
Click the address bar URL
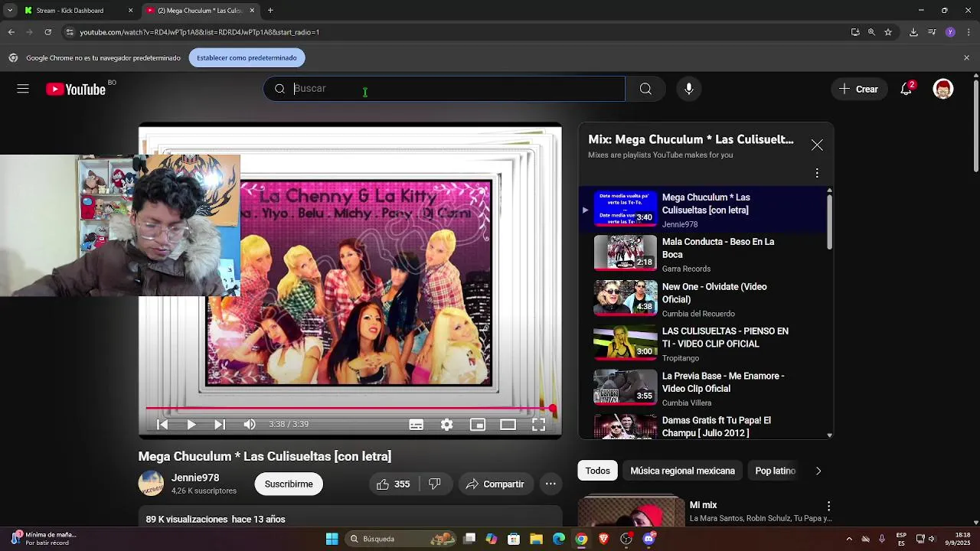coord(199,32)
